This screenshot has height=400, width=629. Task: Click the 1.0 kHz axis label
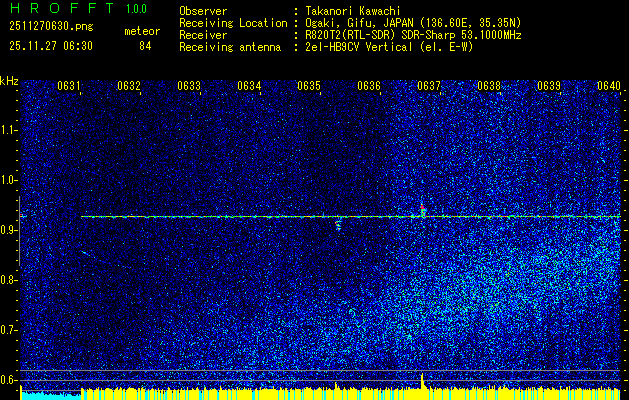click(8, 180)
